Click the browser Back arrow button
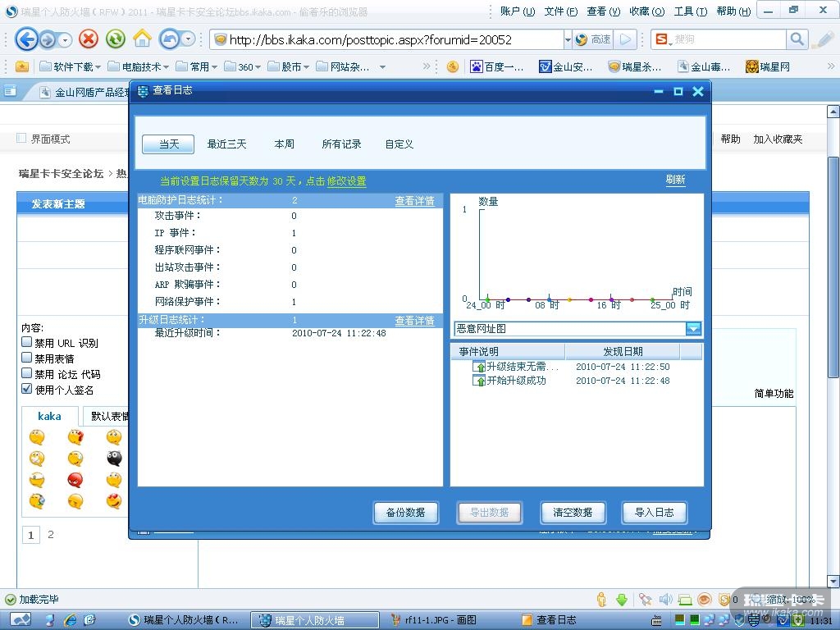Viewport: 840px width, 630px height. [x=26, y=39]
